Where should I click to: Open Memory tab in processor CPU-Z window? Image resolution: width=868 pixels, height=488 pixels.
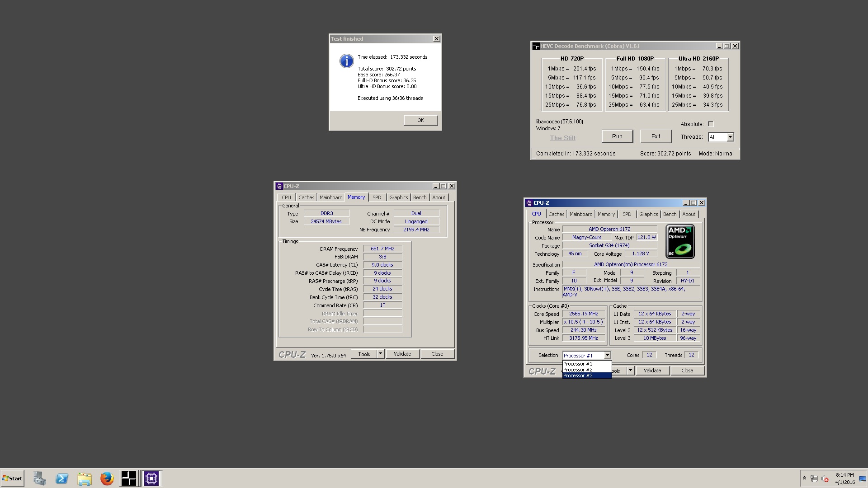coord(606,214)
